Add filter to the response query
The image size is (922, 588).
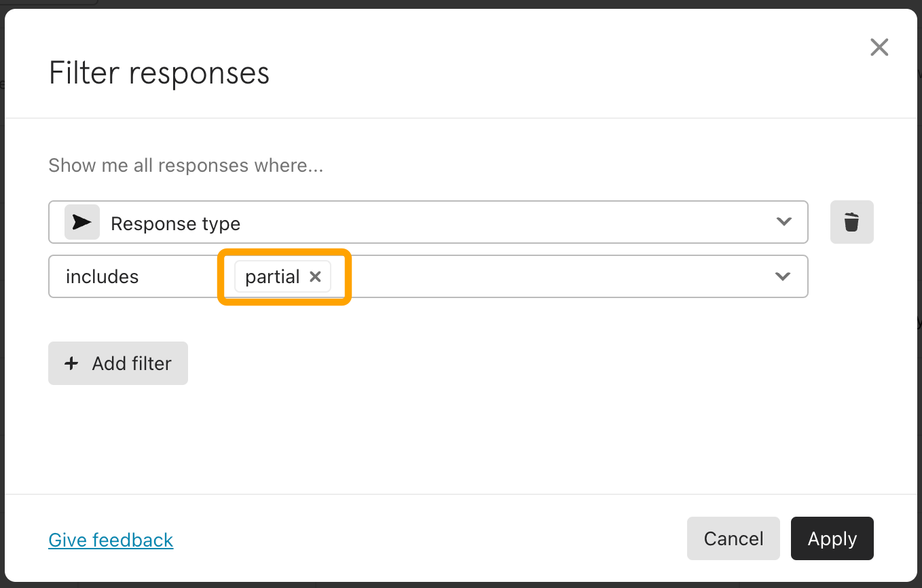[x=118, y=363]
